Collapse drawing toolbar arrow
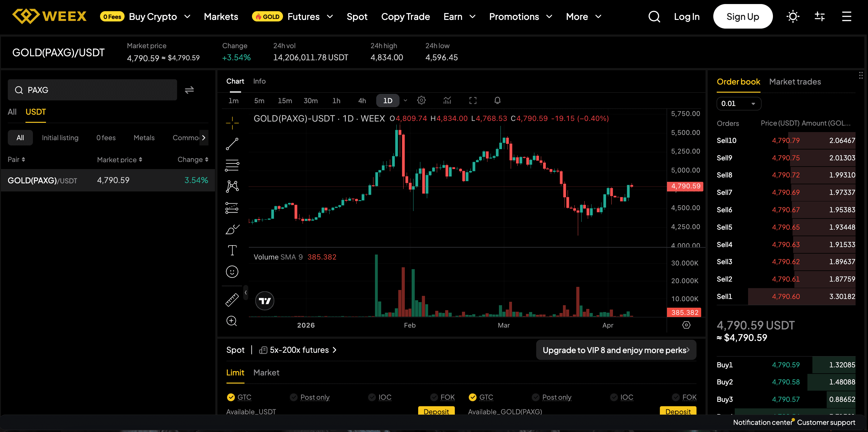868x432 pixels. click(x=246, y=292)
